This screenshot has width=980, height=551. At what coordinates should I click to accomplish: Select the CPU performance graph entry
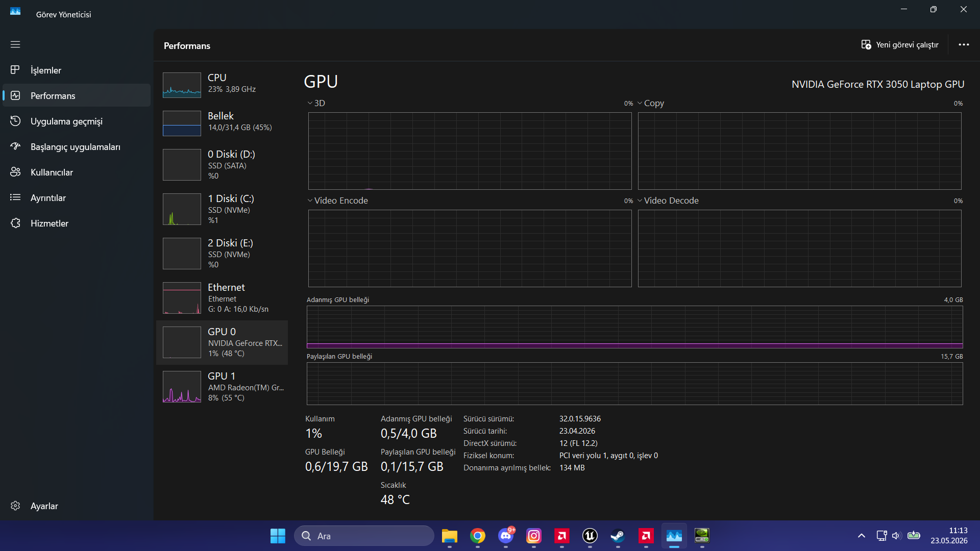[222, 84]
